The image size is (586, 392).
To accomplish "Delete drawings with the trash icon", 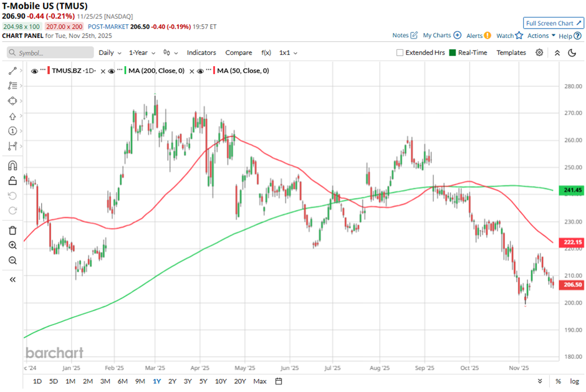I will pyautogui.click(x=12, y=230).
